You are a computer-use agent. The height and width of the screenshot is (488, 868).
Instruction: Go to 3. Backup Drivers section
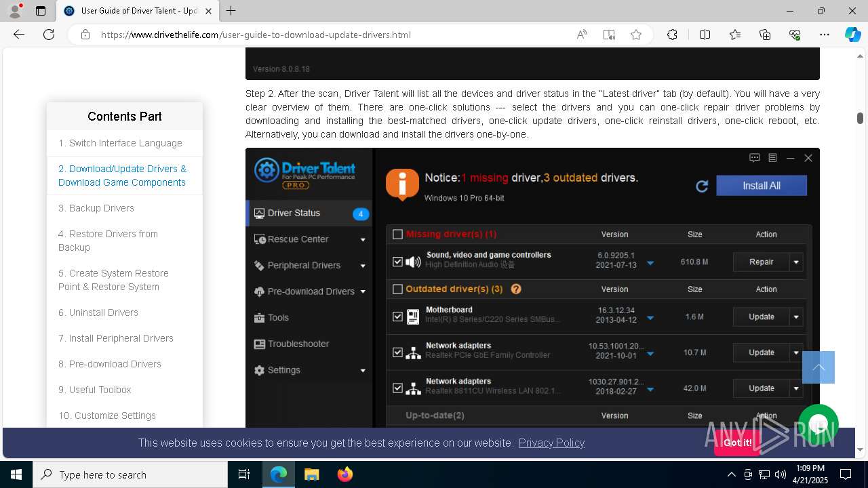coord(96,208)
